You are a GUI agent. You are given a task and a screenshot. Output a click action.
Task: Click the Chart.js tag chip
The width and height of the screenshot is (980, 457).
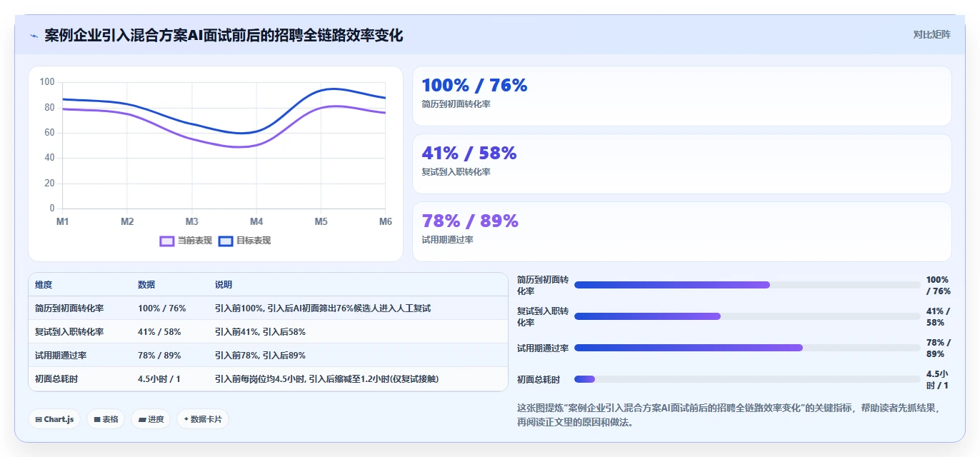[55, 419]
